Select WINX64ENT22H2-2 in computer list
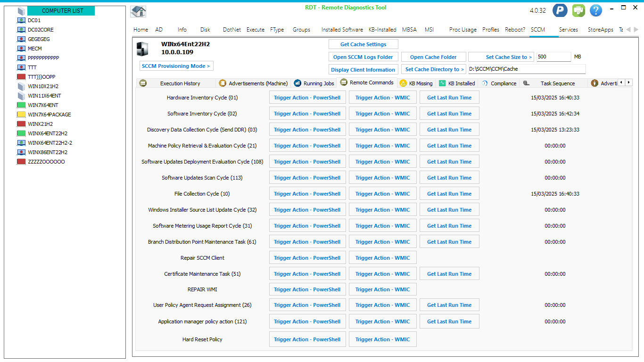The width and height of the screenshot is (644, 362). tap(50, 143)
